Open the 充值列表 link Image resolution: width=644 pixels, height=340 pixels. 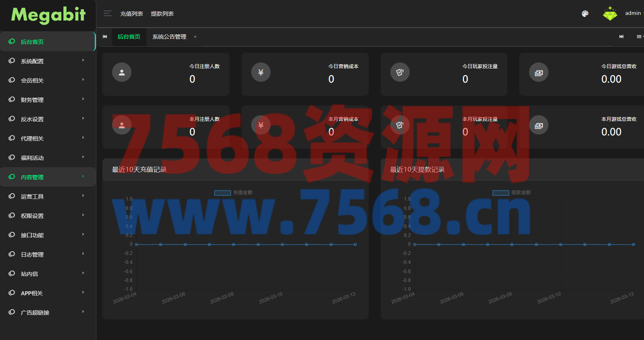click(131, 14)
